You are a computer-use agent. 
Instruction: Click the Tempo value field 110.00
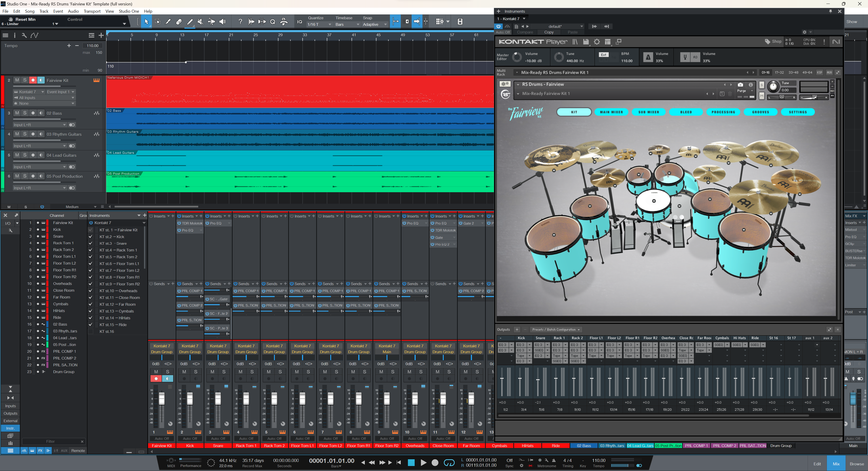[92, 45]
